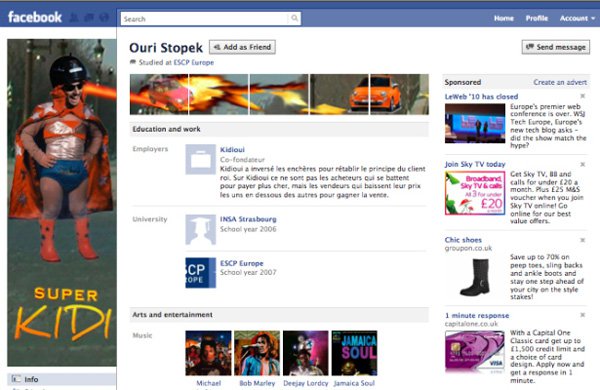Click the Capital One credit card image
The height and width of the screenshot is (390, 600).
(x=475, y=352)
